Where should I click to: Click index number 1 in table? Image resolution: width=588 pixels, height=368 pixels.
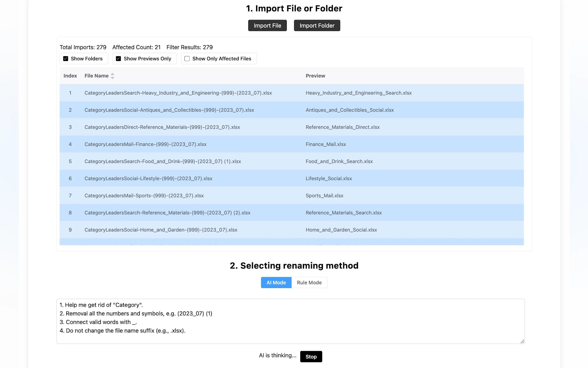click(70, 93)
